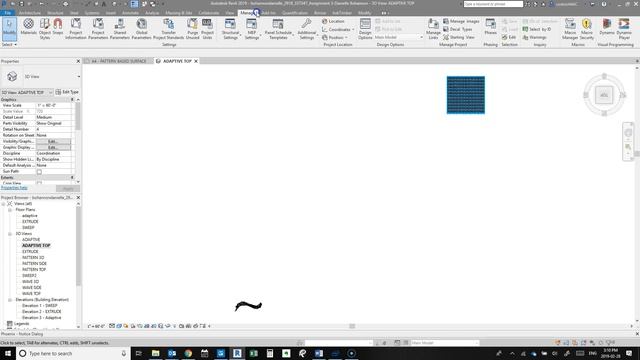The height and width of the screenshot is (360, 640).
Task: Open Project Units
Action: tap(207, 29)
